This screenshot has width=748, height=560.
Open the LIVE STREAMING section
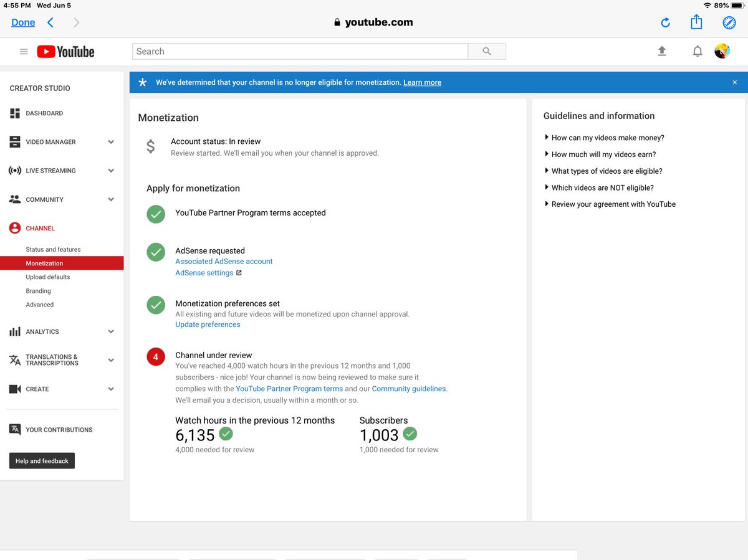[x=50, y=171]
